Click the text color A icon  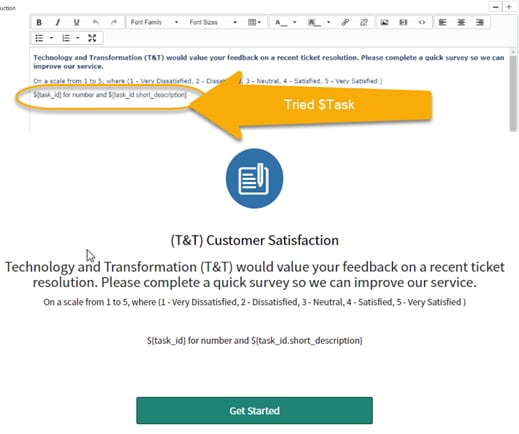[280, 22]
